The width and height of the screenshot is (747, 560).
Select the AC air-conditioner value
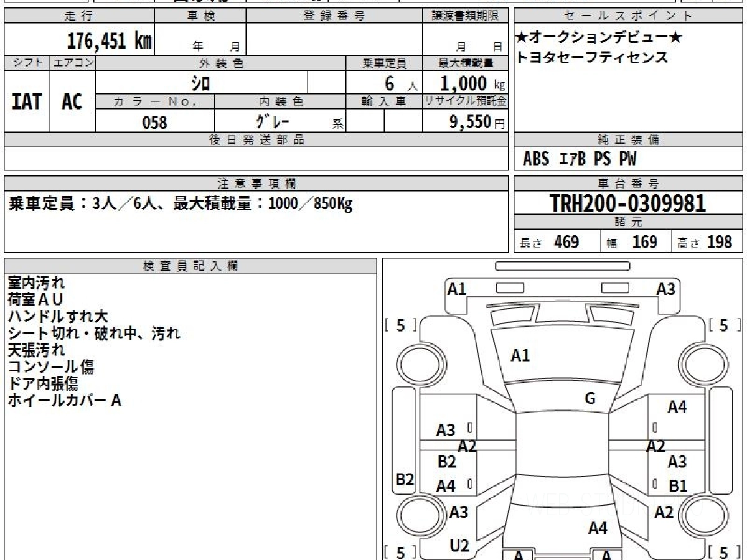tap(72, 101)
